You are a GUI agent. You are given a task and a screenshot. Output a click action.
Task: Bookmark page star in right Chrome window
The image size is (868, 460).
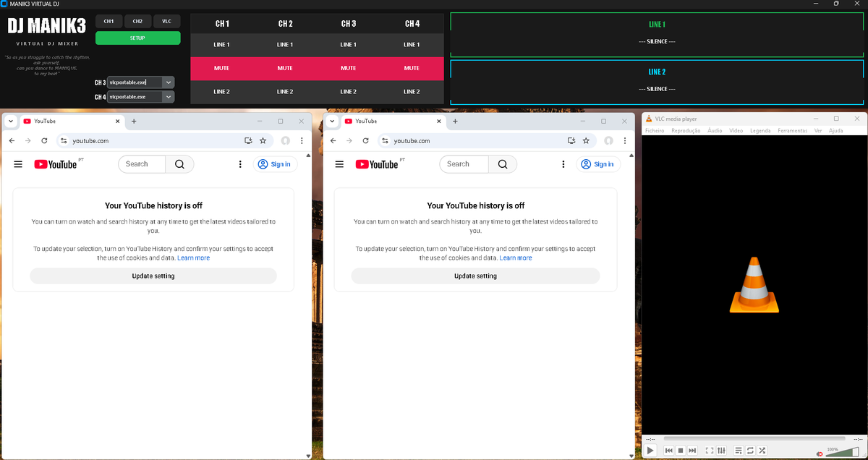[585, 141]
